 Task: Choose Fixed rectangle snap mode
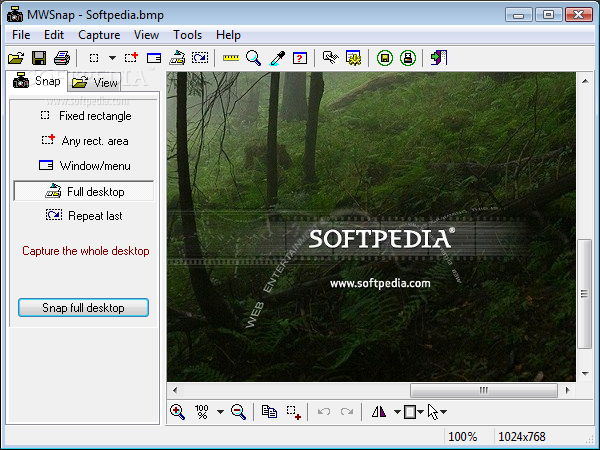(x=86, y=116)
